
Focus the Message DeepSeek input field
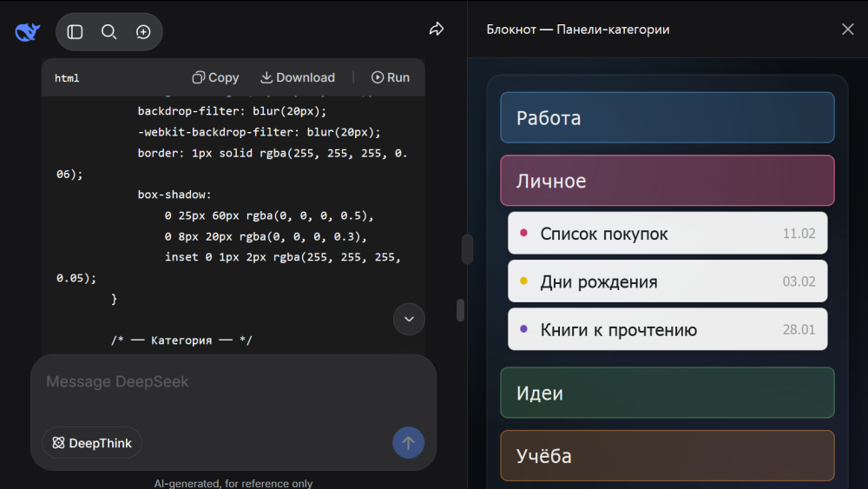tap(233, 382)
